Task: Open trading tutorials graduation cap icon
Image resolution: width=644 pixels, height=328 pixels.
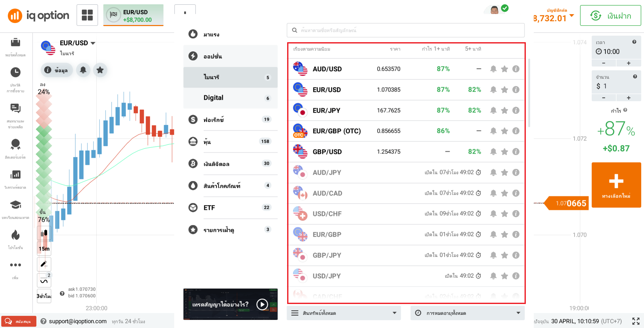Action: pos(15,205)
